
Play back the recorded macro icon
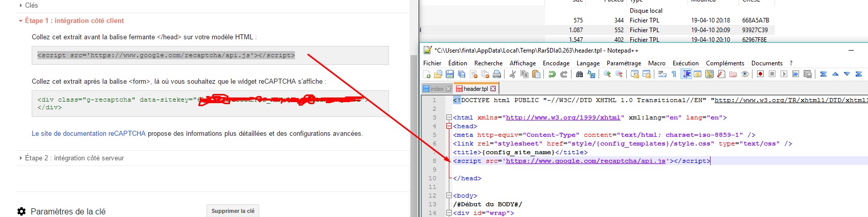point(784,74)
